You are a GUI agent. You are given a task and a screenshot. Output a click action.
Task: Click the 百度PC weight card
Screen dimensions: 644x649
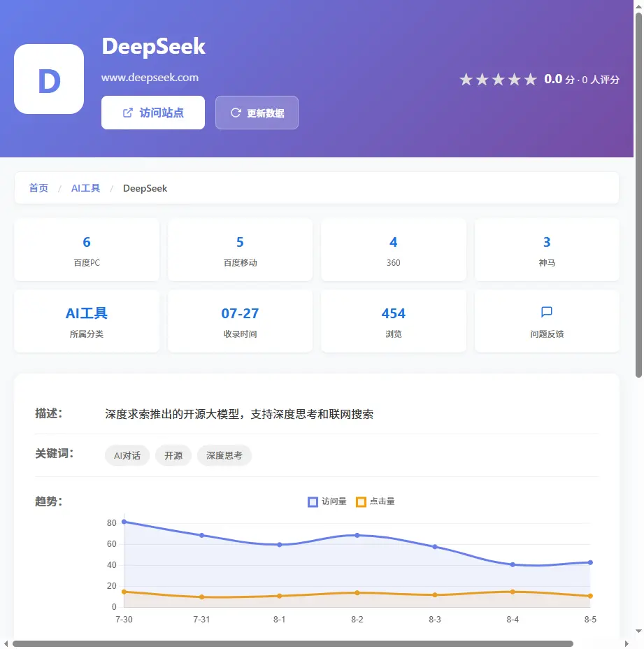click(87, 250)
